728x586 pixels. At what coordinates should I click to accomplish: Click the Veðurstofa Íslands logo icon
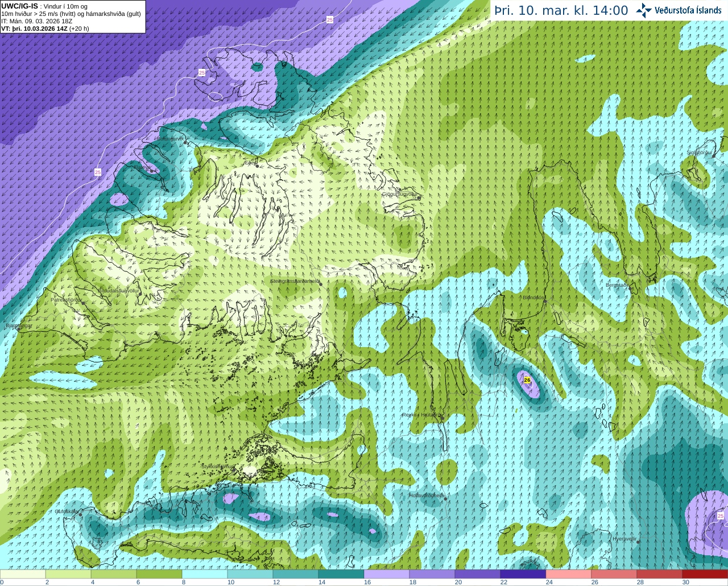point(644,10)
